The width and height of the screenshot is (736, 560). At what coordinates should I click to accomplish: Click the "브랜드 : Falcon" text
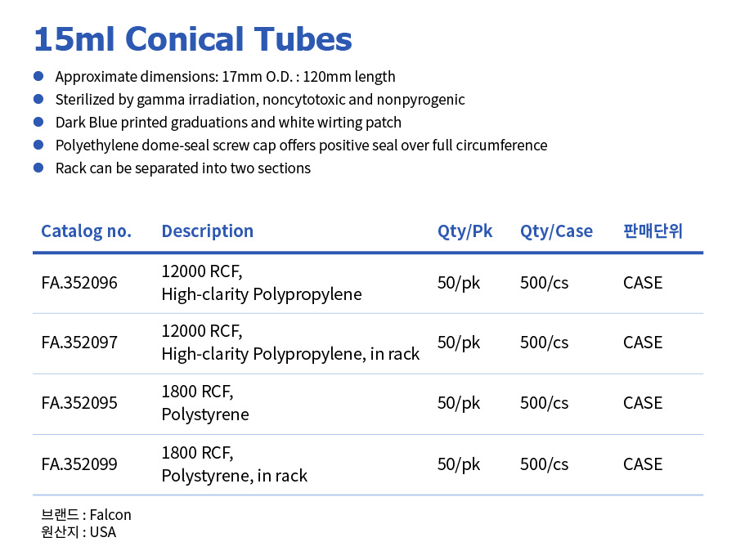(x=86, y=514)
